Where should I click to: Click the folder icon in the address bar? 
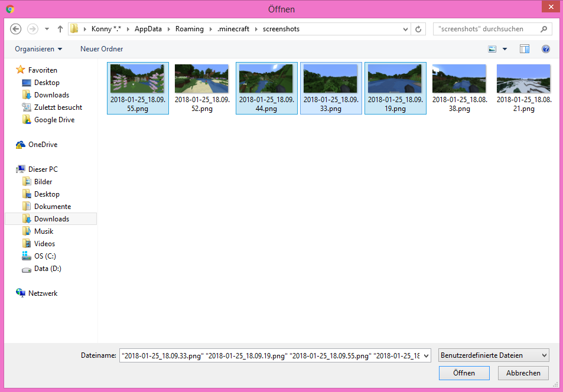74,29
